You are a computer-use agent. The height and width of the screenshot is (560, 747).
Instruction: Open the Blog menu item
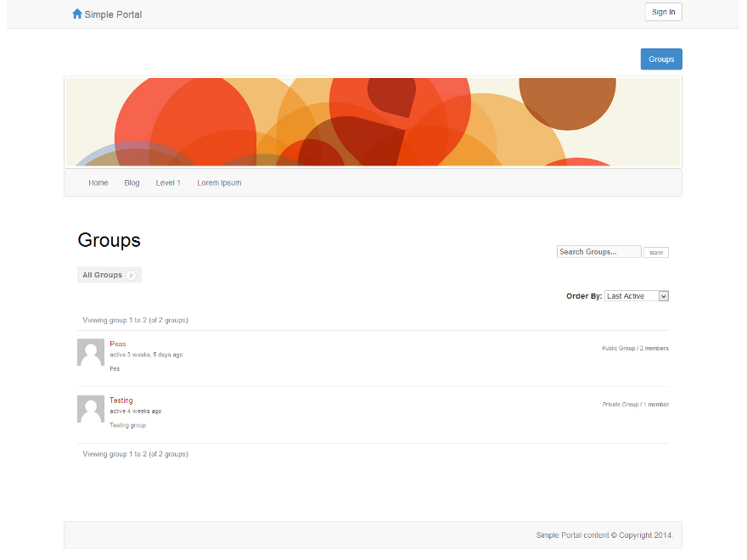click(x=132, y=183)
